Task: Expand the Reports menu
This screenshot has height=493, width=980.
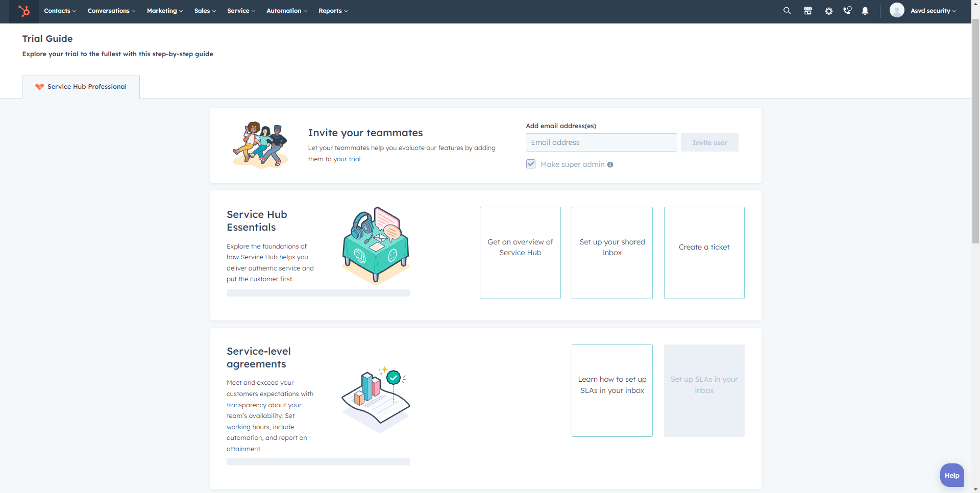Action: click(333, 11)
